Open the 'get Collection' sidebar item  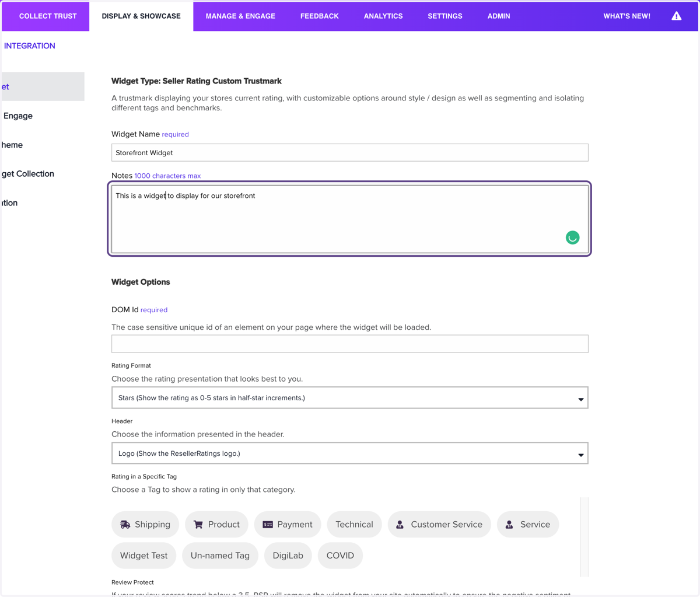pos(27,173)
